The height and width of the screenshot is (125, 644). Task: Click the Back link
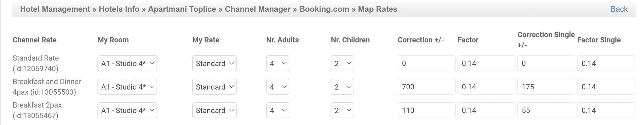[x=619, y=9]
